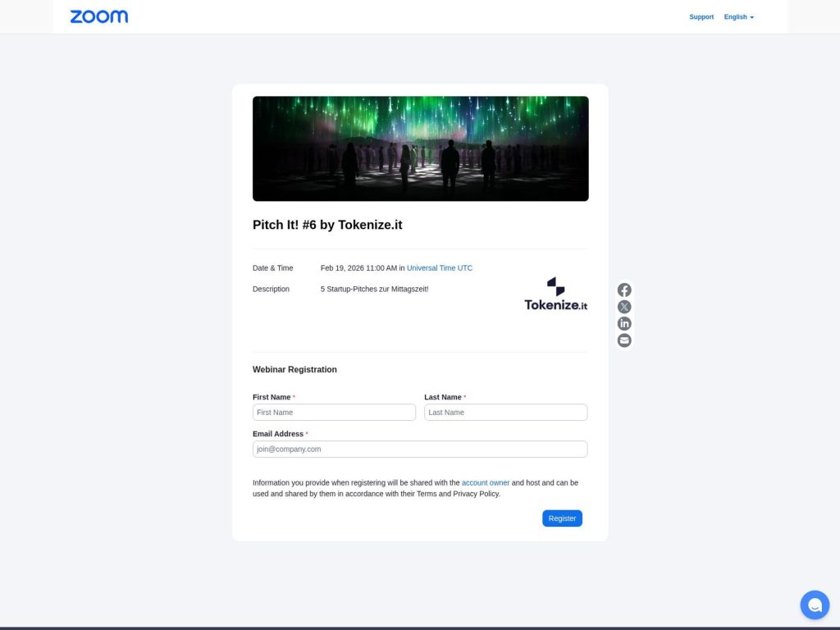840x630 pixels.
Task: Share the webinar via email icon
Action: (624, 340)
